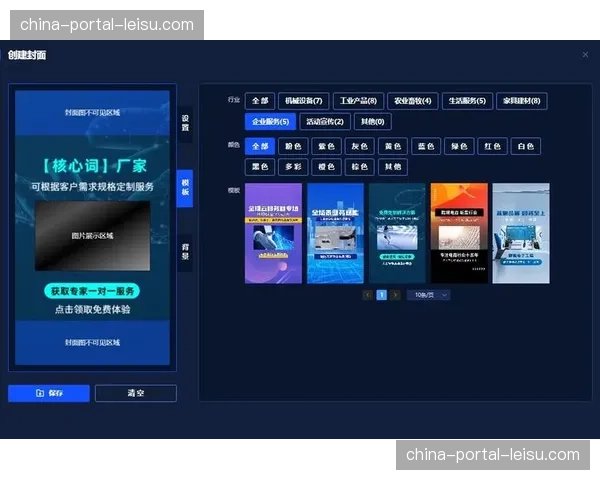Switch to the 设置 side tab
Image resolution: width=600 pixels, height=480 pixels.
[185, 123]
